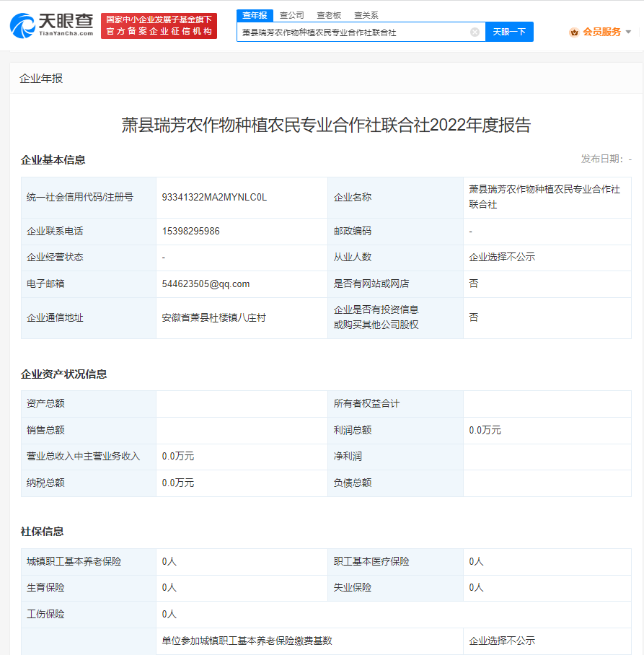Click the 企业经营状态 label
The height and width of the screenshot is (655, 644).
click(55, 258)
